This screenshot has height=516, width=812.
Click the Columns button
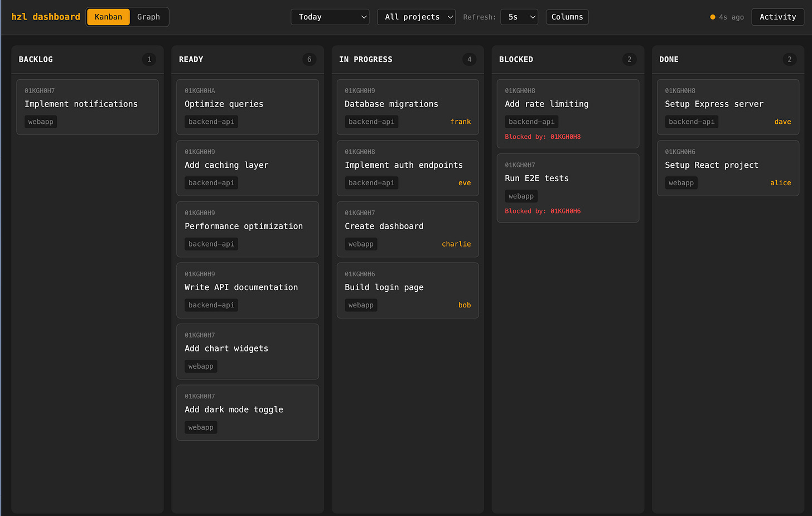pyautogui.click(x=567, y=17)
